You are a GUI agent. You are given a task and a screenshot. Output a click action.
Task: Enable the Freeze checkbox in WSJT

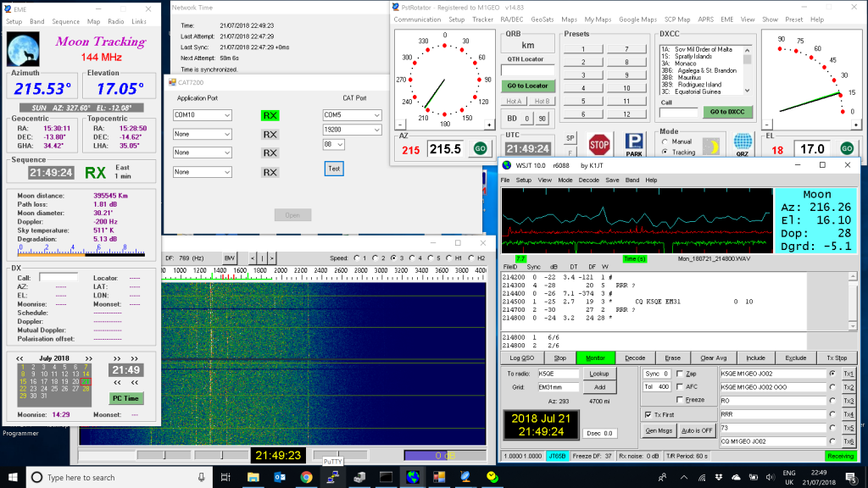pyautogui.click(x=680, y=400)
